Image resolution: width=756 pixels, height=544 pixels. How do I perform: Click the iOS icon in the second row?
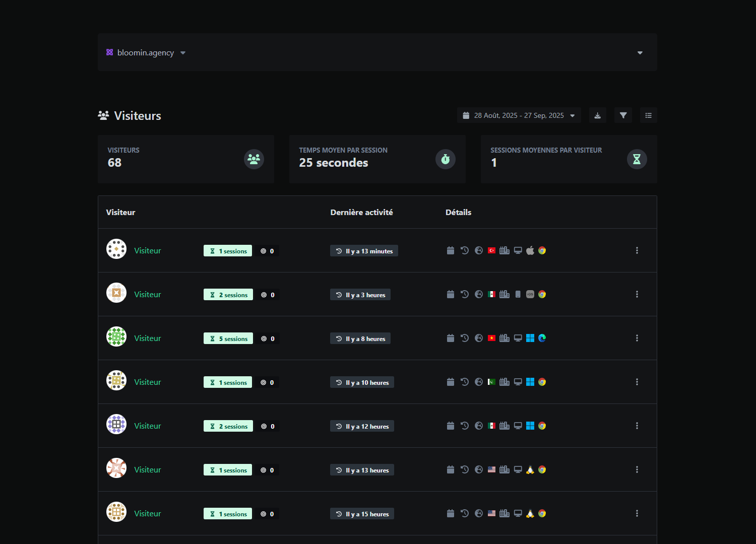click(530, 295)
